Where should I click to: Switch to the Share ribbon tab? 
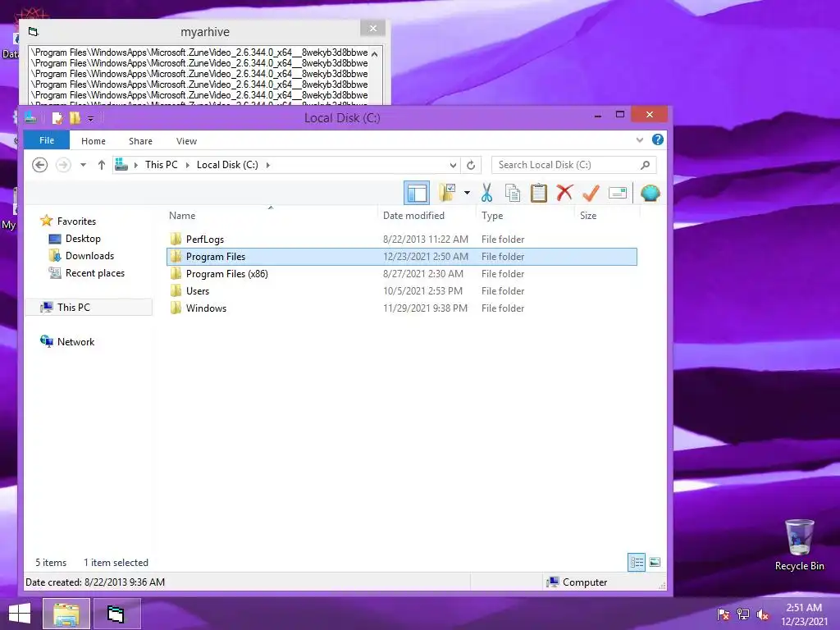[x=140, y=141]
